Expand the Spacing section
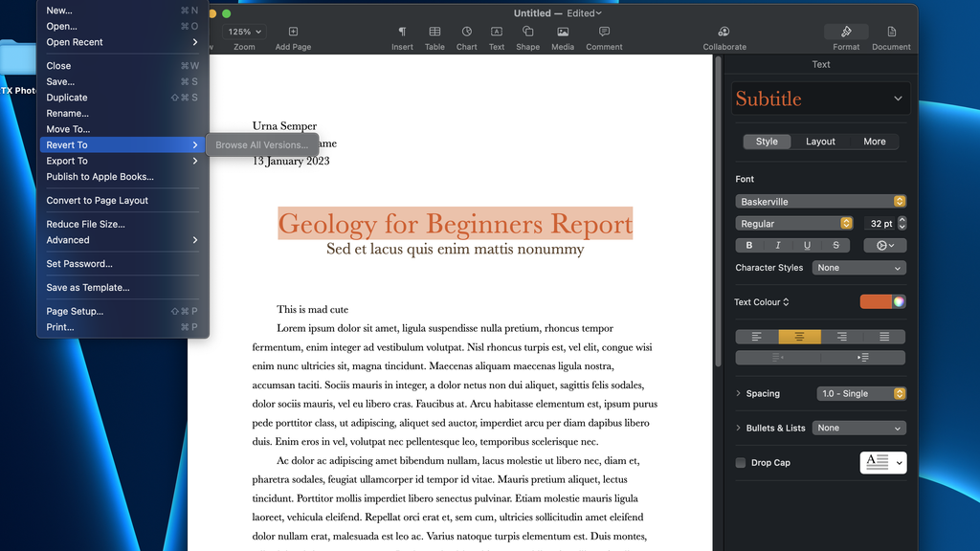The width and height of the screenshot is (980, 551). [739, 394]
